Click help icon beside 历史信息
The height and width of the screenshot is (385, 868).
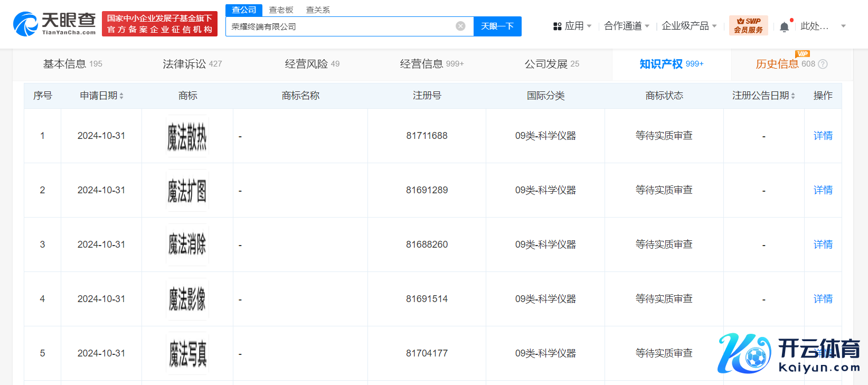tap(823, 64)
